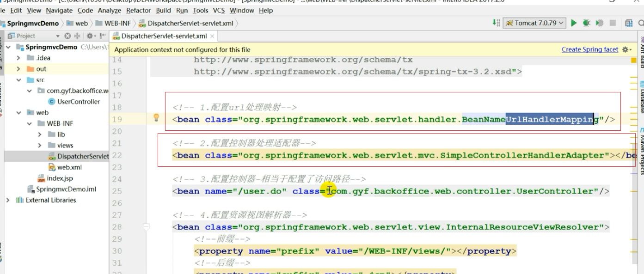This screenshot has height=274, width=644.
Task: Click WEB-INF in the navigation breadcrumb
Action: click(117, 23)
